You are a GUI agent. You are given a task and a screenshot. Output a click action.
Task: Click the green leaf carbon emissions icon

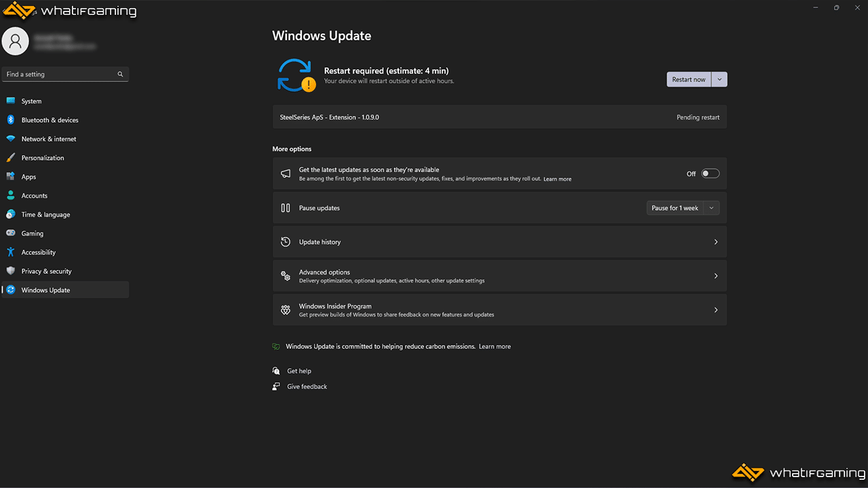pyautogui.click(x=276, y=346)
